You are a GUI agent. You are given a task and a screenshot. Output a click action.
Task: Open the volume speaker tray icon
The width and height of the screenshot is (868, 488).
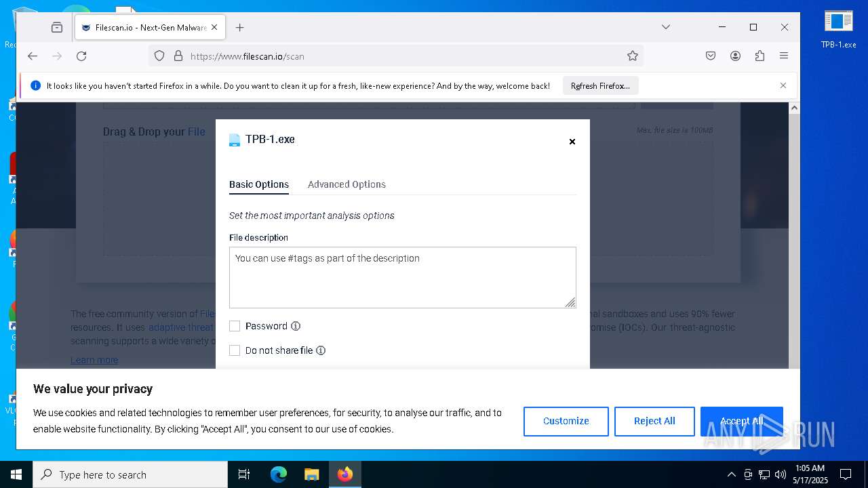click(x=781, y=474)
